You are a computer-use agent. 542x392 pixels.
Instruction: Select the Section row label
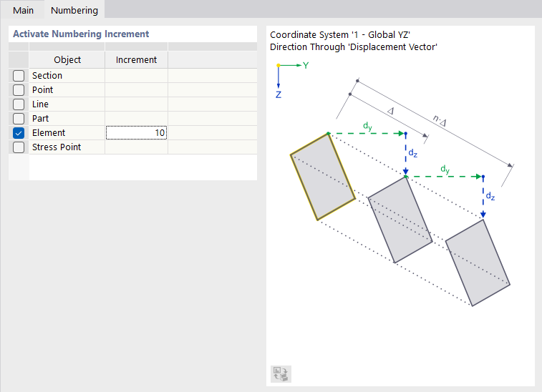tap(47, 76)
